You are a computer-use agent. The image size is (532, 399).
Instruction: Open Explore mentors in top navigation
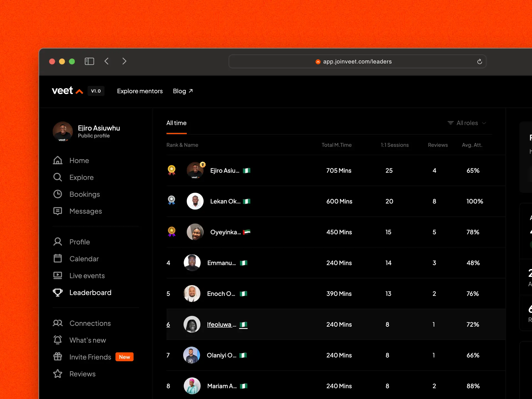(140, 91)
